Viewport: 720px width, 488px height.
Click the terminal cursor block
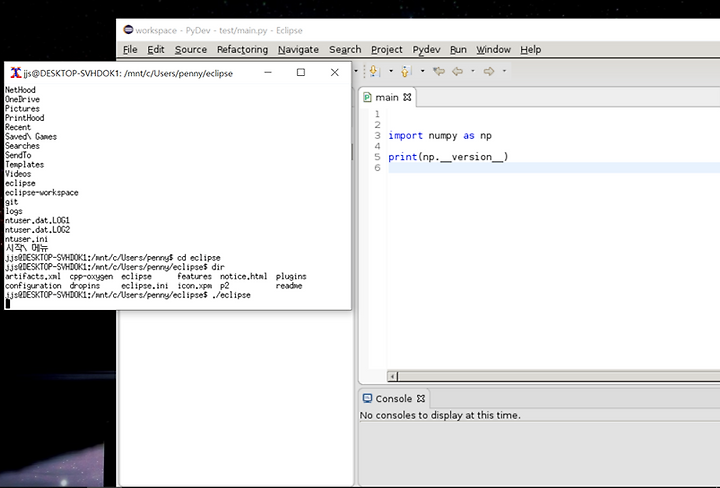click(x=7, y=303)
